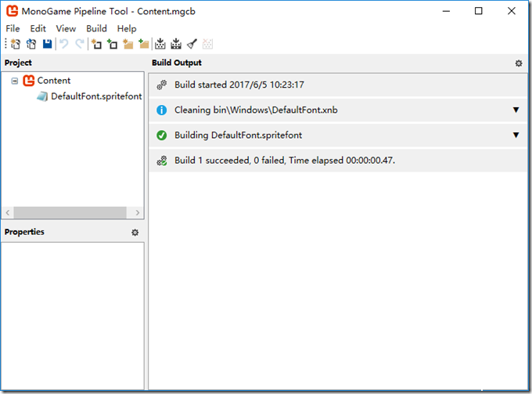532x394 pixels.
Task: Click the Add Existing Folder toolbar icon
Action: (x=143, y=45)
